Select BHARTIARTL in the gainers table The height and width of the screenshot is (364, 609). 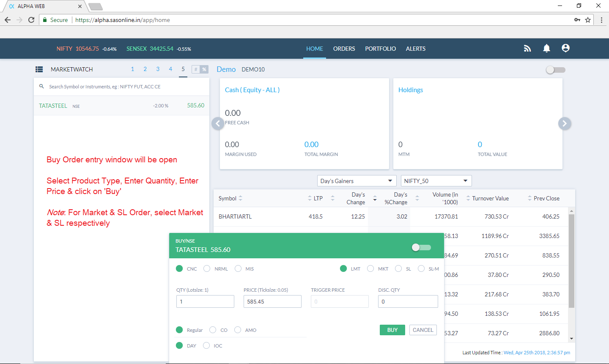[x=235, y=216]
